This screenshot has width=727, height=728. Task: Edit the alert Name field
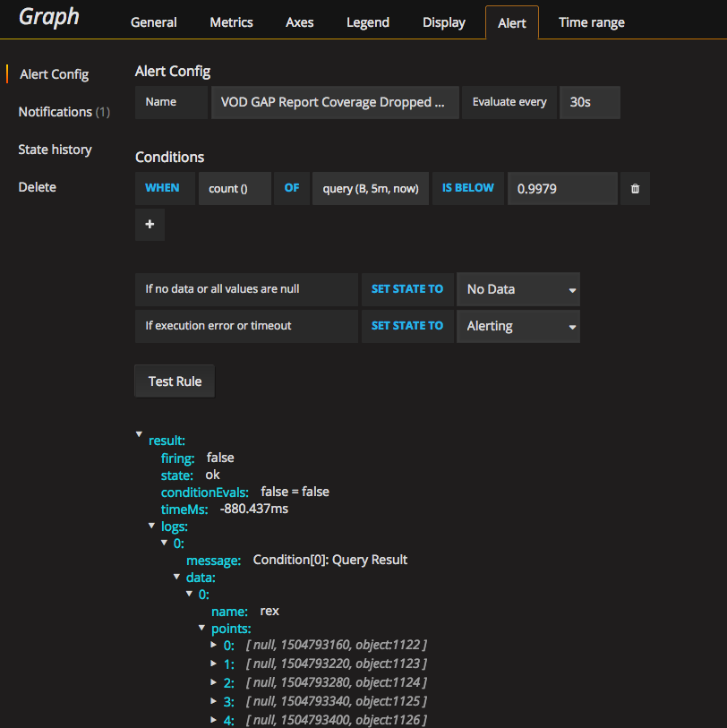(333, 102)
